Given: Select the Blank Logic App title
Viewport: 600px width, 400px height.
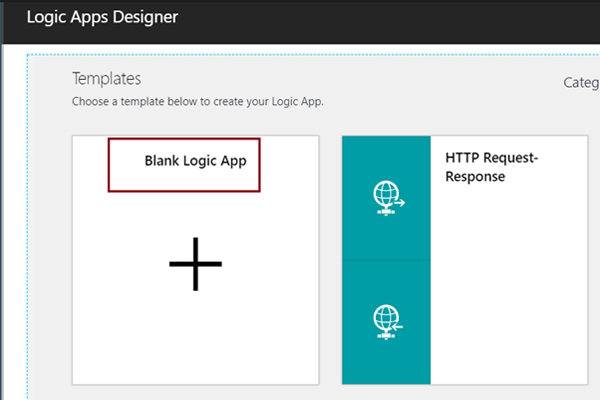Looking at the screenshot, I should click(x=196, y=161).
